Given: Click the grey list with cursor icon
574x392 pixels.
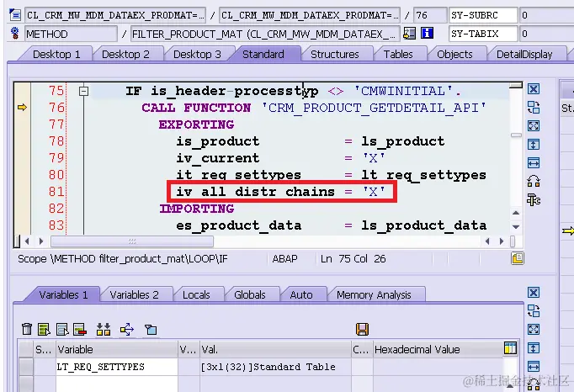Looking at the screenshot, I should 62,329.
